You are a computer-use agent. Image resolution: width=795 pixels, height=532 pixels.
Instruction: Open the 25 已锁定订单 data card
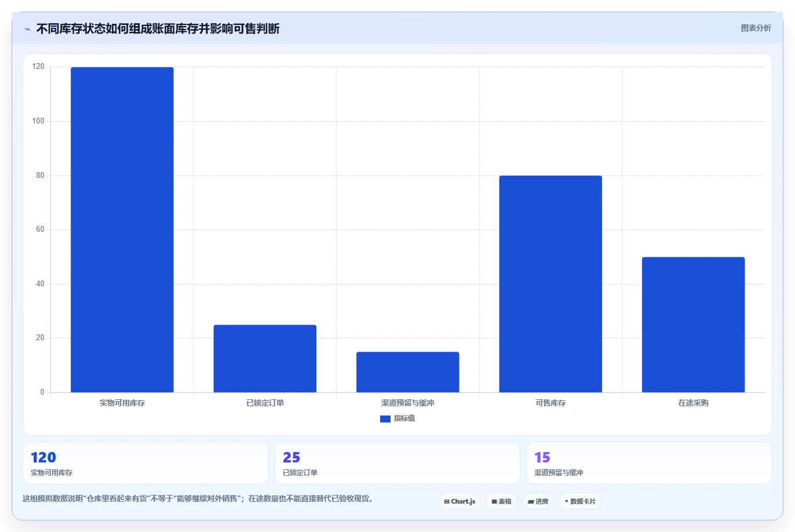click(397, 463)
